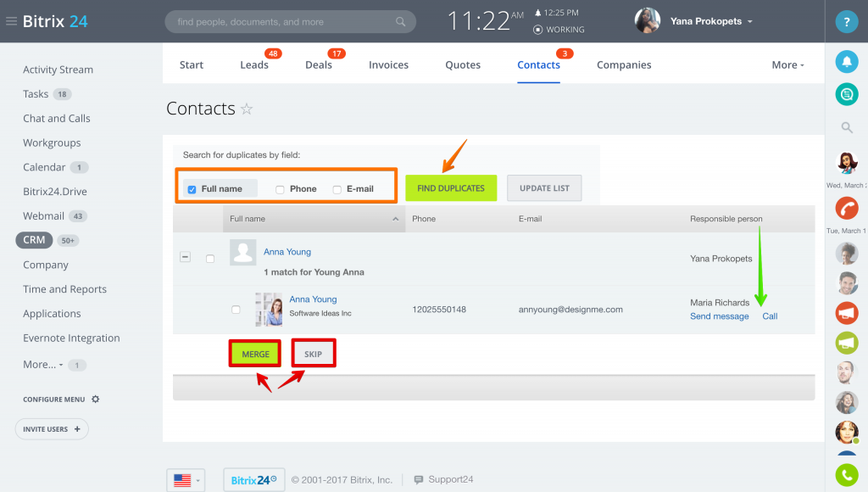
Task: Open the notifications bell icon
Action: [847, 61]
